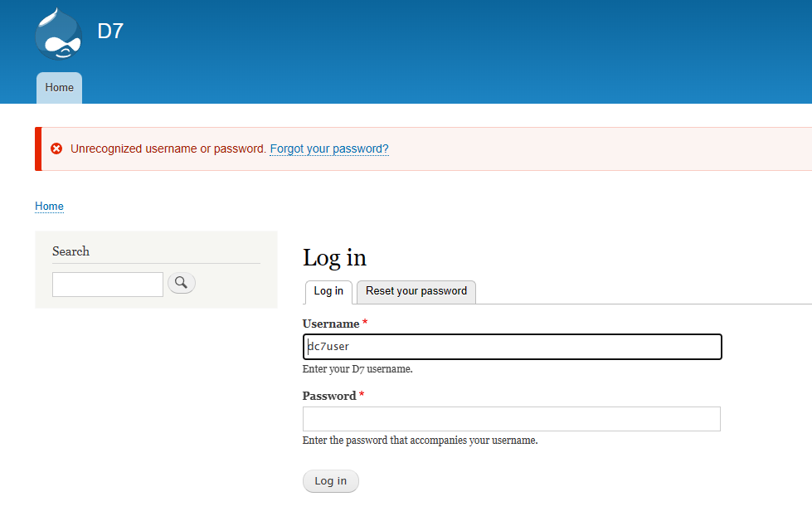Image resolution: width=812 pixels, height=521 pixels.
Task: Open the D7 site name link
Action: click(110, 32)
